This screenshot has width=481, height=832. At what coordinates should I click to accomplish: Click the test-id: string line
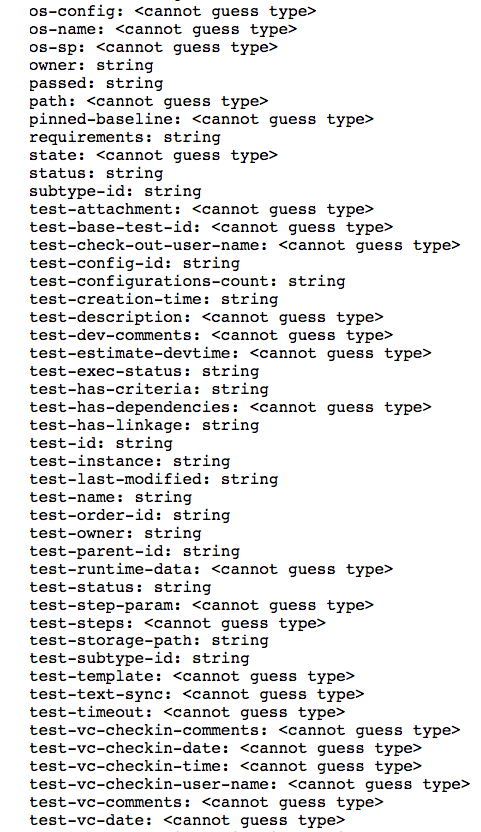click(x=101, y=444)
